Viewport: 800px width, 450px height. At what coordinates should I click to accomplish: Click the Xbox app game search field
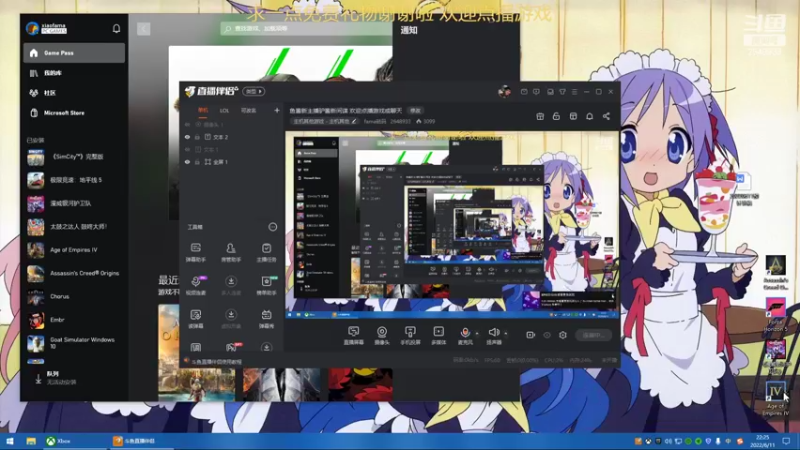(306, 29)
